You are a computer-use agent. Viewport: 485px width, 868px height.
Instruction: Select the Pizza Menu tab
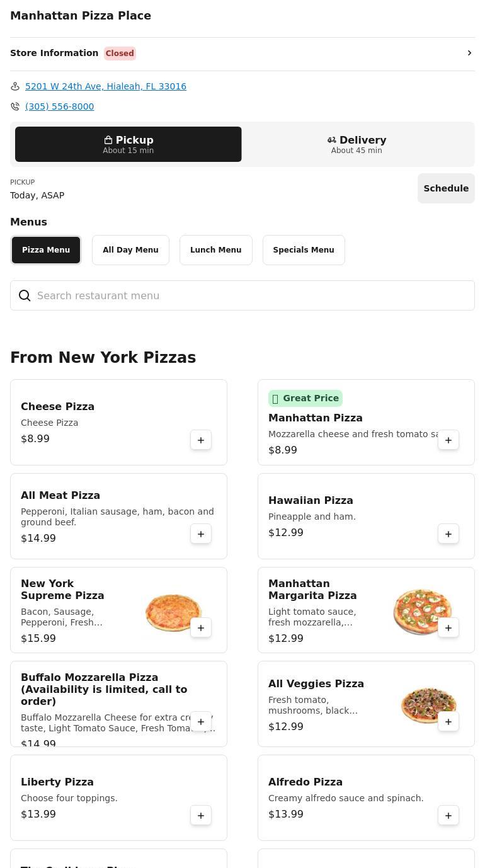(x=46, y=250)
